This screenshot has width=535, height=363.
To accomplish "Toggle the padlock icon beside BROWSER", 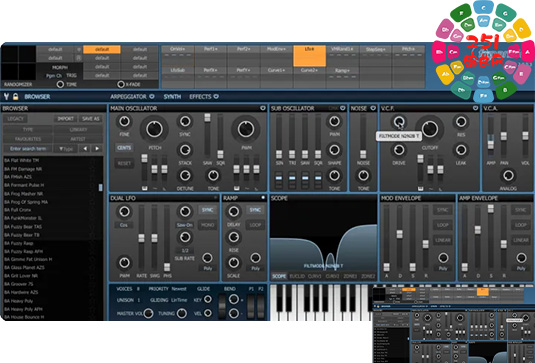I will pos(15,97).
